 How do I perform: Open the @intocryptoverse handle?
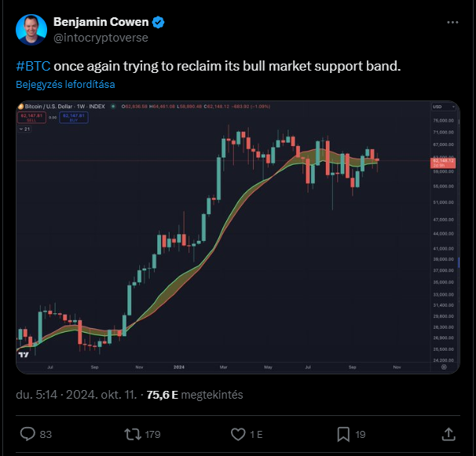[101, 38]
